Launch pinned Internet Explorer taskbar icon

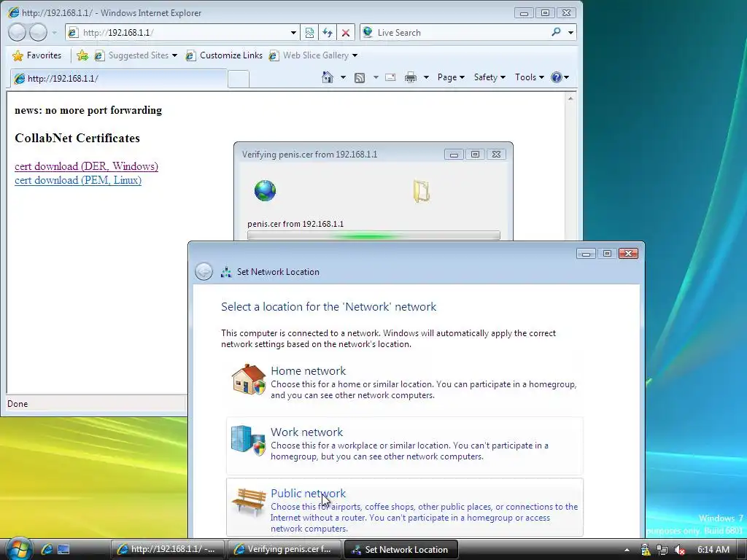coord(46,549)
